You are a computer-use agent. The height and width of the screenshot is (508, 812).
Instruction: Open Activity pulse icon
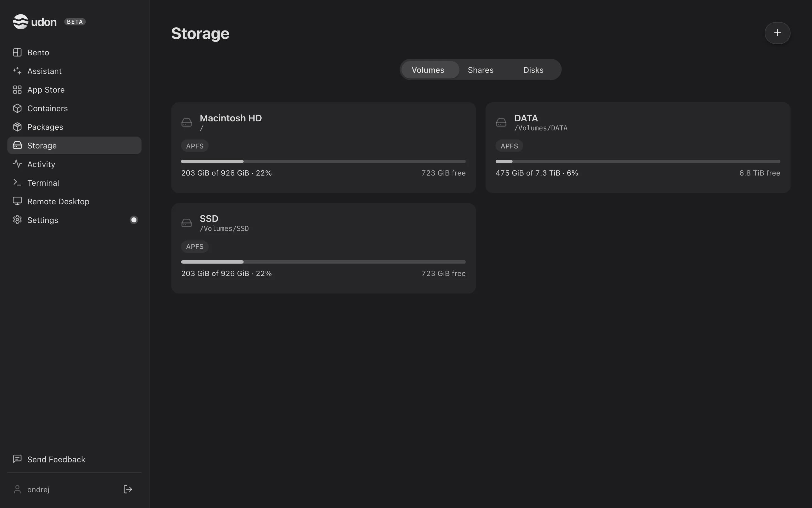(x=17, y=164)
